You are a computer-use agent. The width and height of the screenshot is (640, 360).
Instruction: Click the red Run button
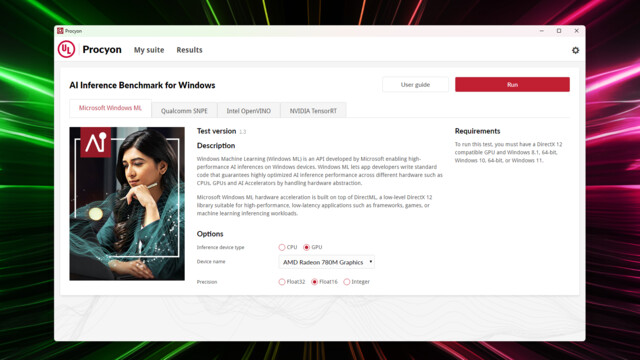tap(512, 84)
